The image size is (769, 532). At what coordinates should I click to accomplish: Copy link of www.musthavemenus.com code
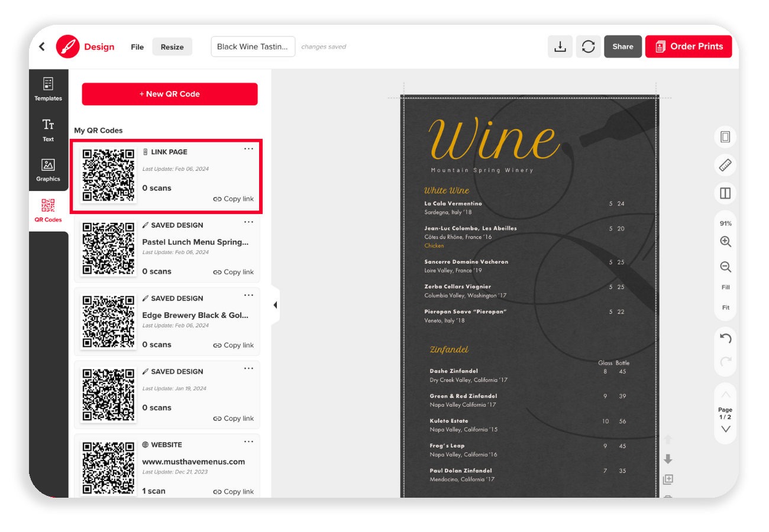coord(234,492)
